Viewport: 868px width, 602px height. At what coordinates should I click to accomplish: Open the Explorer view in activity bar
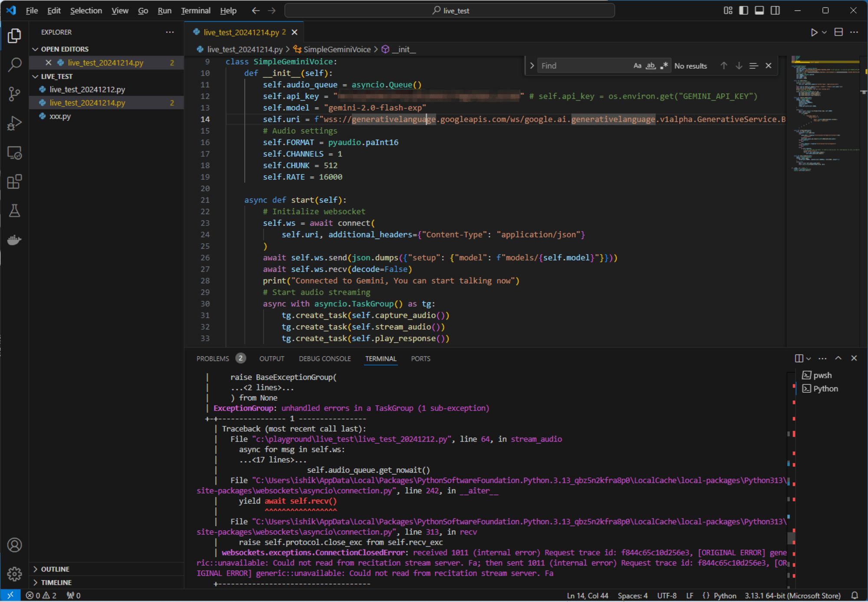click(14, 36)
